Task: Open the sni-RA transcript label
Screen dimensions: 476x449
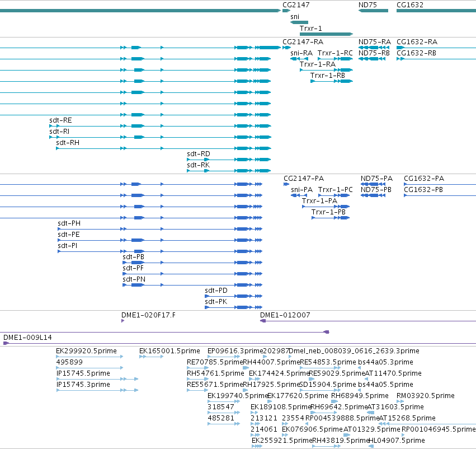Action: pyautogui.click(x=301, y=53)
